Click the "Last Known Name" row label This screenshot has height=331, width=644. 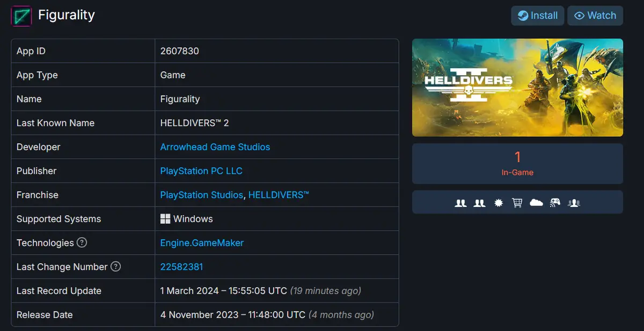tap(55, 123)
